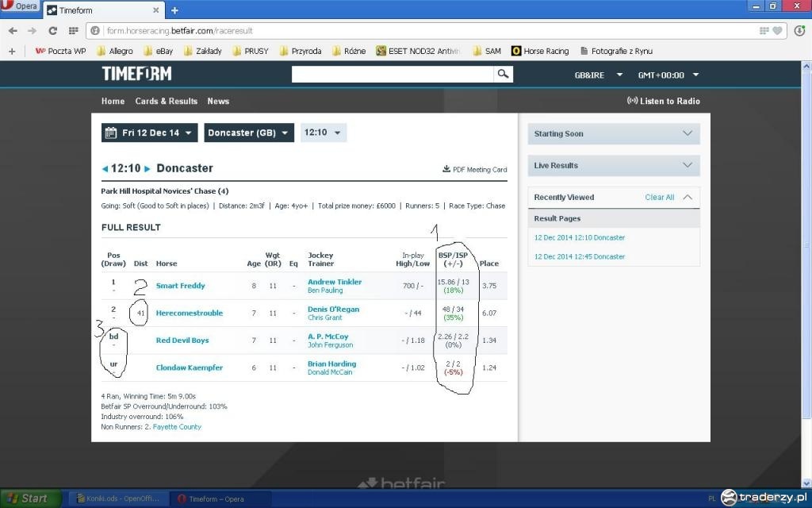Viewport: 812px width, 508px height.
Task: Click the Opera download icon at toolbar end
Action: [799, 31]
